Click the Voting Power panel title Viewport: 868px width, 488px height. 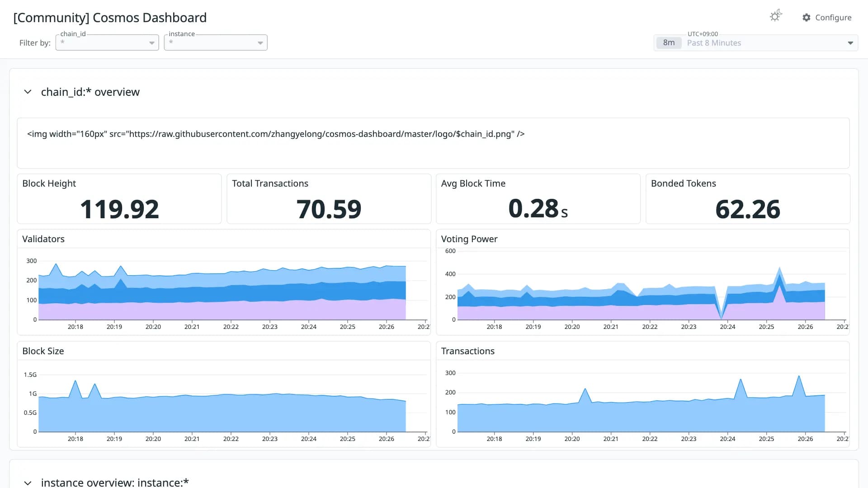(x=469, y=239)
